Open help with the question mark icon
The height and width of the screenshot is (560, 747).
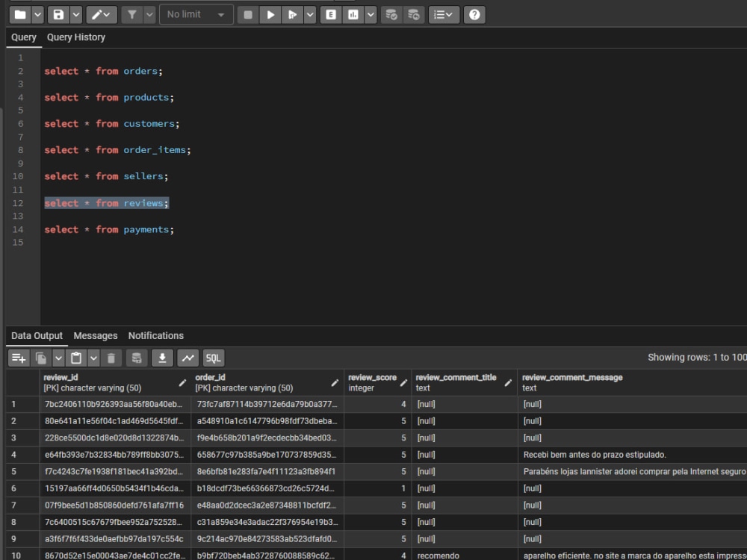point(474,15)
